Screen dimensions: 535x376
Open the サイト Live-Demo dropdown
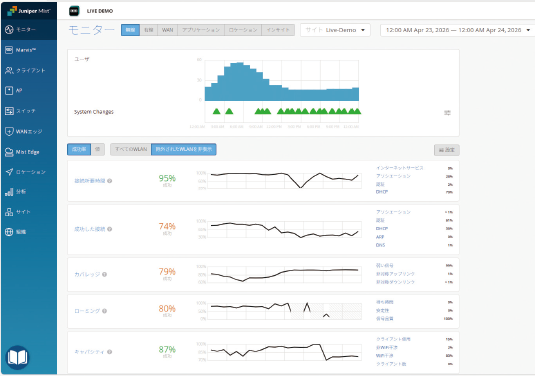tap(335, 30)
